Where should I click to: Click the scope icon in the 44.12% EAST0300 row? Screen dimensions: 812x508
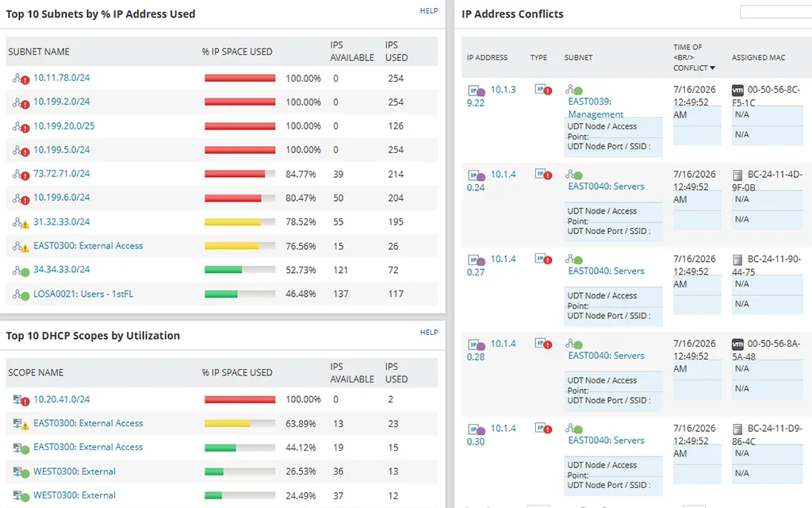(x=21, y=448)
